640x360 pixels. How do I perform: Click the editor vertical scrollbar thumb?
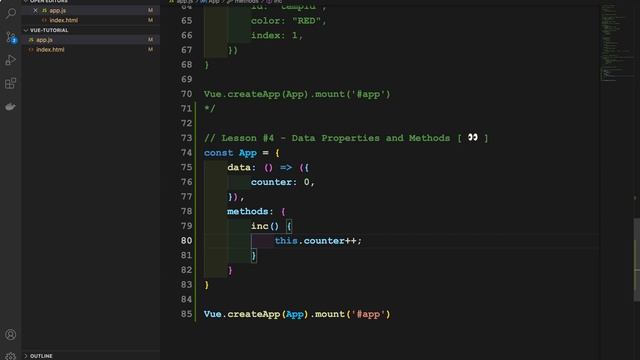pyautogui.click(x=637, y=260)
